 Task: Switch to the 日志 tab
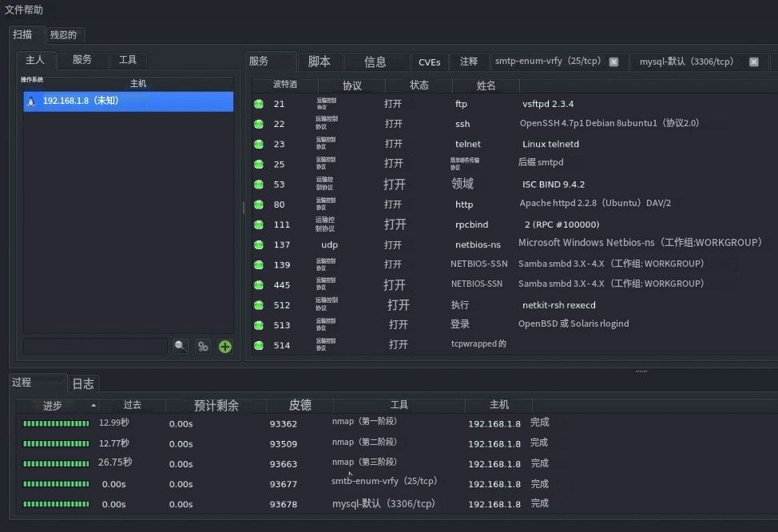coord(82,383)
